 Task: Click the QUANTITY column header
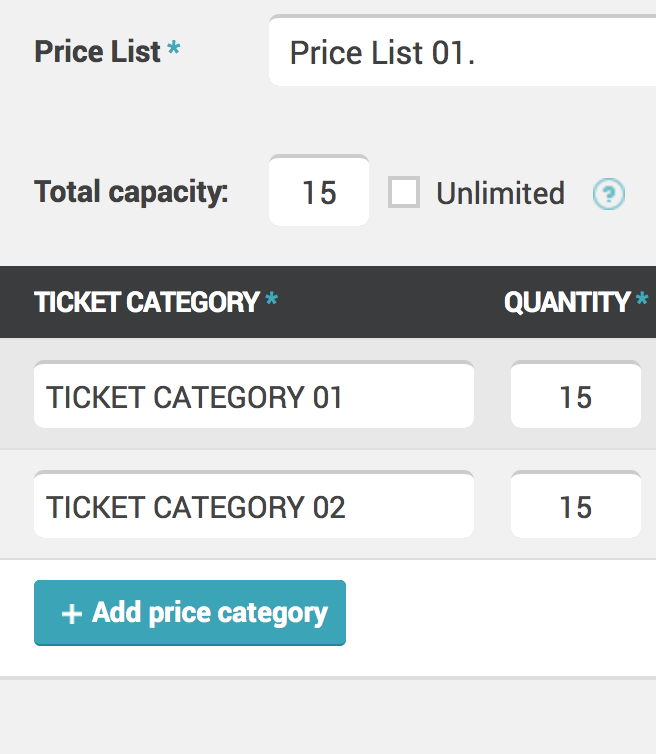567,302
